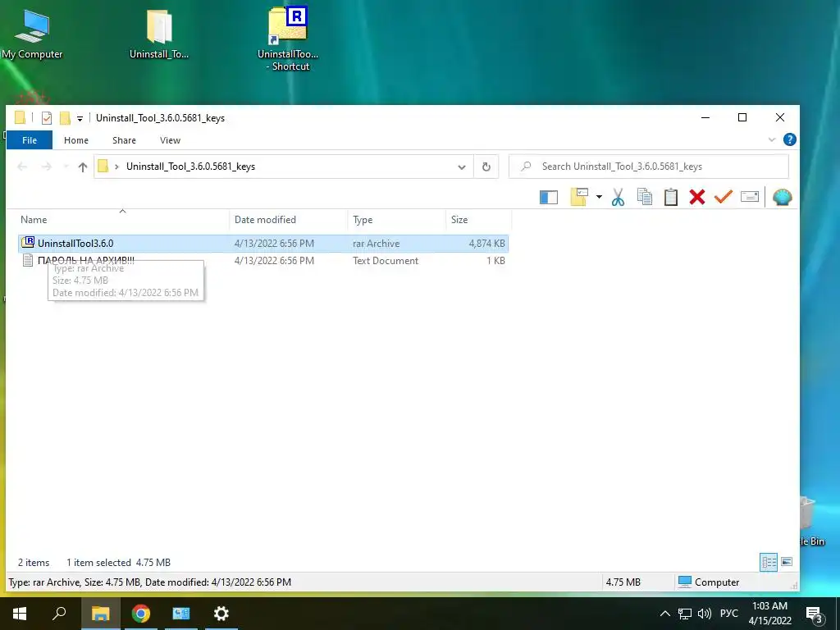
Task: Toggle the navigation pane toolbar icon
Action: pos(549,197)
